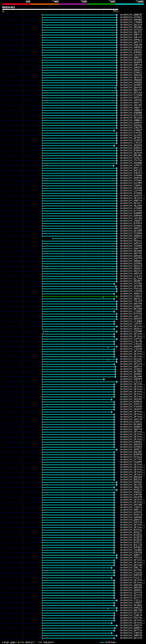
Task: Select label UniRef100_A7SXN2
Action: (131, 284)
